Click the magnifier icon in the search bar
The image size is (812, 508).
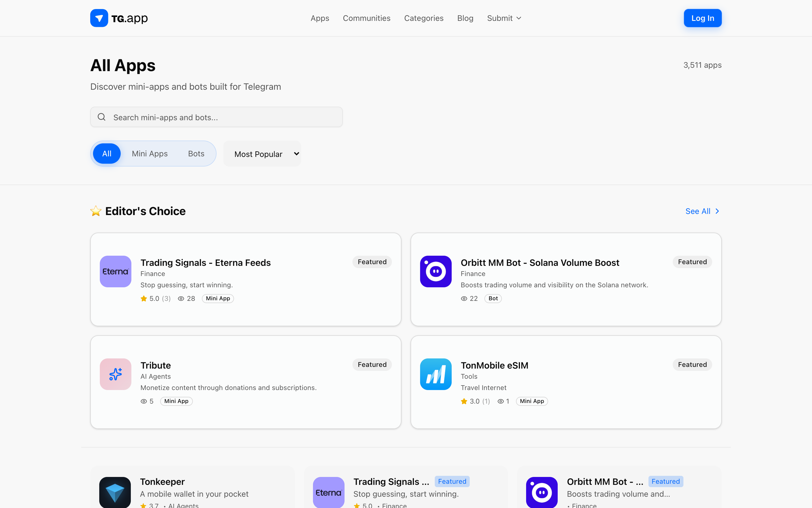click(x=101, y=117)
